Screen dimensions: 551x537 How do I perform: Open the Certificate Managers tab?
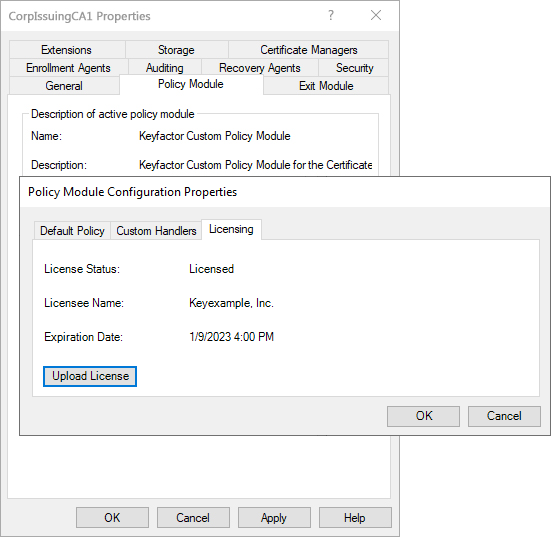pos(309,50)
